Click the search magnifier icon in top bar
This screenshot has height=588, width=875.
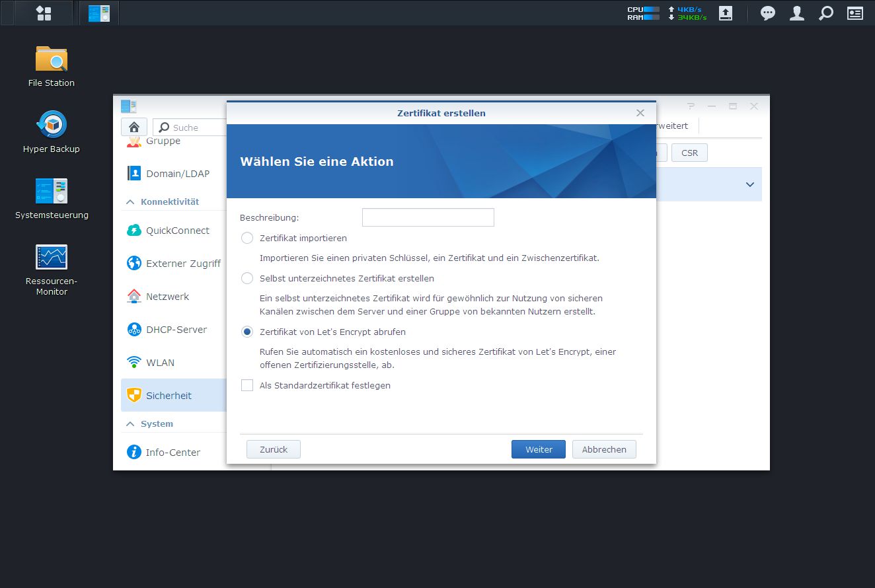click(826, 13)
